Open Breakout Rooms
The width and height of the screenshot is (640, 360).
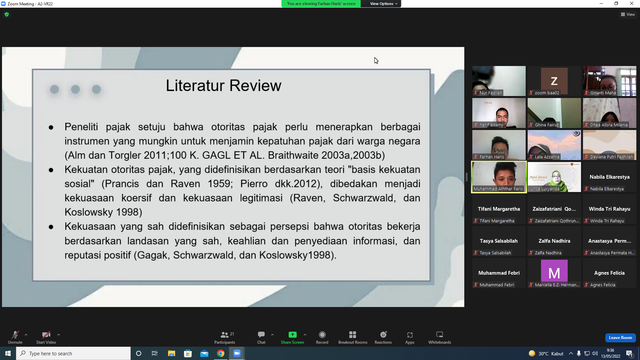tap(353, 337)
